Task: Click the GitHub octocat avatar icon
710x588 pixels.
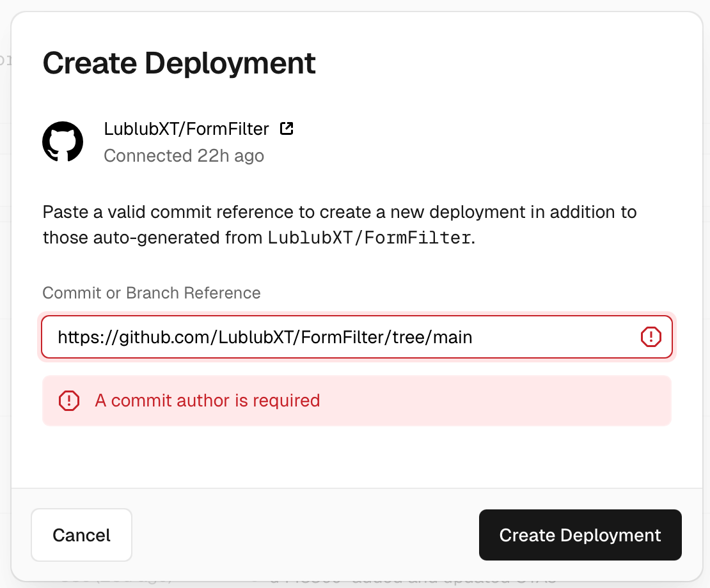Action: coord(62,141)
